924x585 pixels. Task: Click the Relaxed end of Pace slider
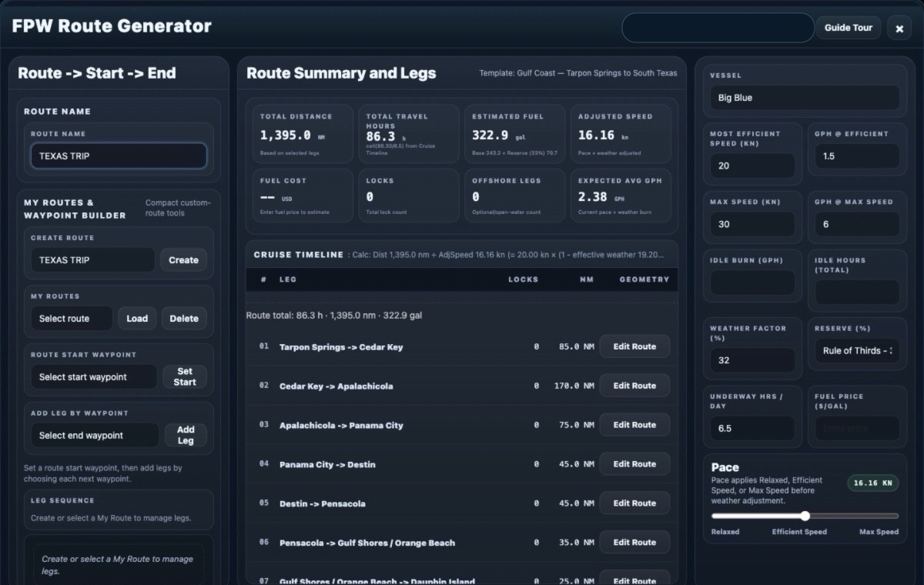click(725, 532)
